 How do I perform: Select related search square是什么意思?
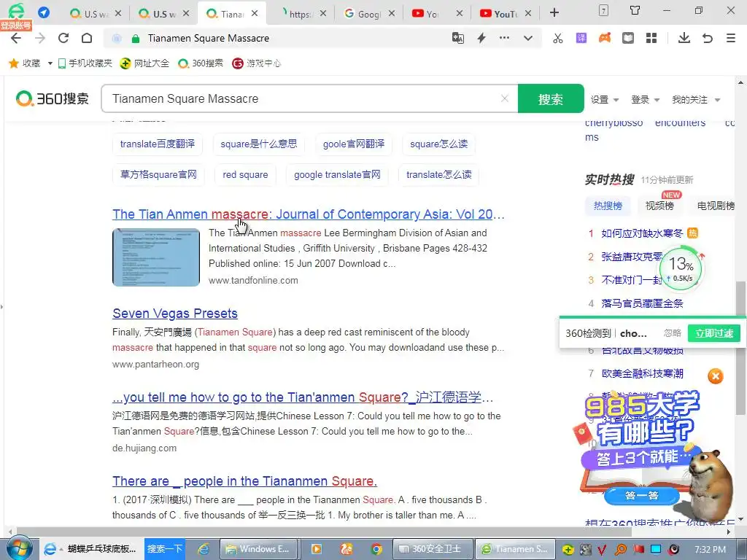(x=259, y=144)
